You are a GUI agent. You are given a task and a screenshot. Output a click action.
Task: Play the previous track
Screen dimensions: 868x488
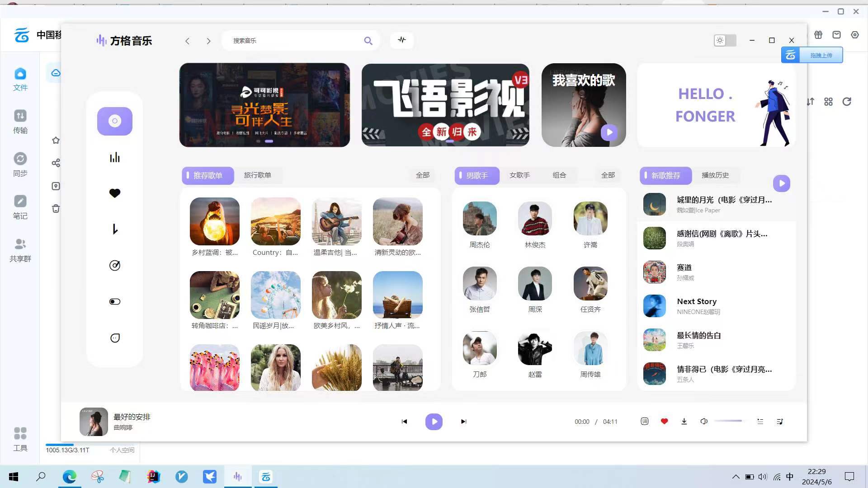tap(404, 422)
